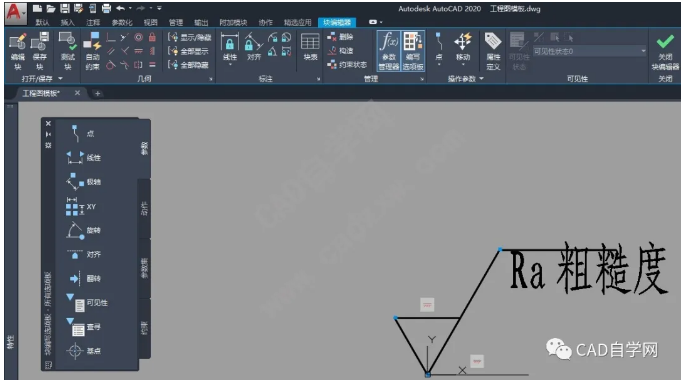Open the undo history dropdown arrow
695x388 pixels.
(x=130, y=8)
